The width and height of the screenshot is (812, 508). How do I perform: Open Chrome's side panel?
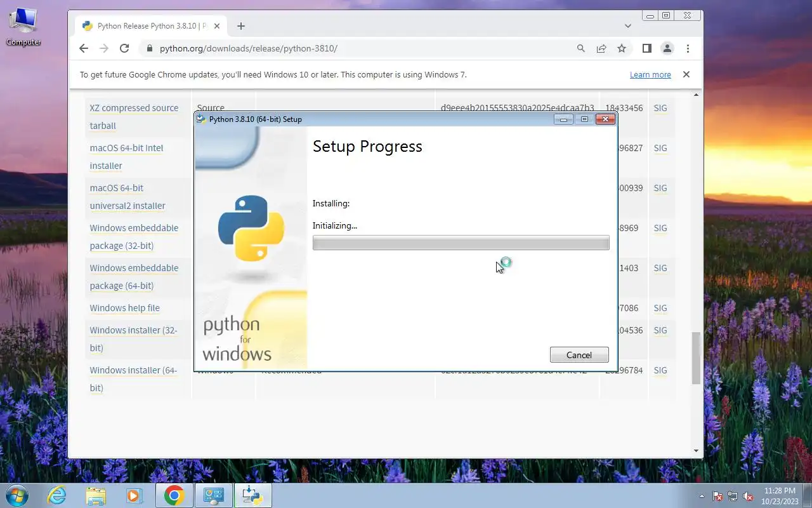646,48
